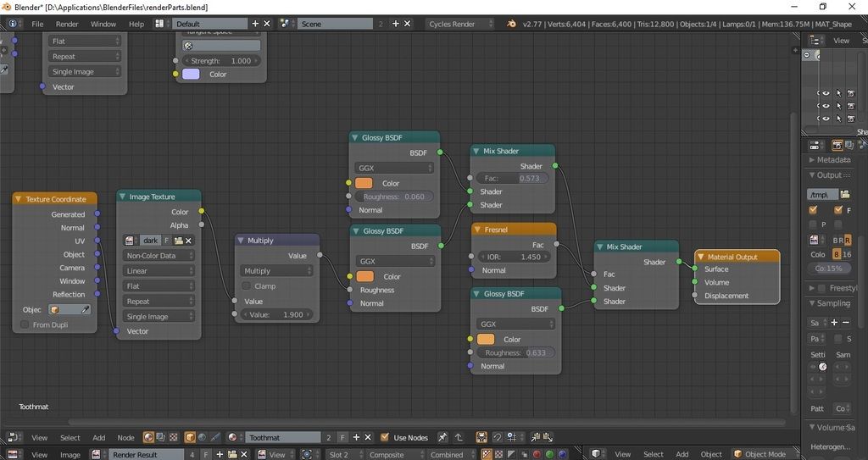Toggle the Freestyle checkbox in render panel
868x460 pixels.
(x=822, y=288)
